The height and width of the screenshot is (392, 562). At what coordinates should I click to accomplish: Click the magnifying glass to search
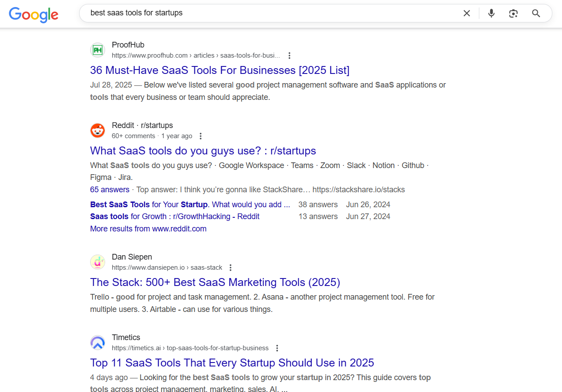(x=536, y=13)
